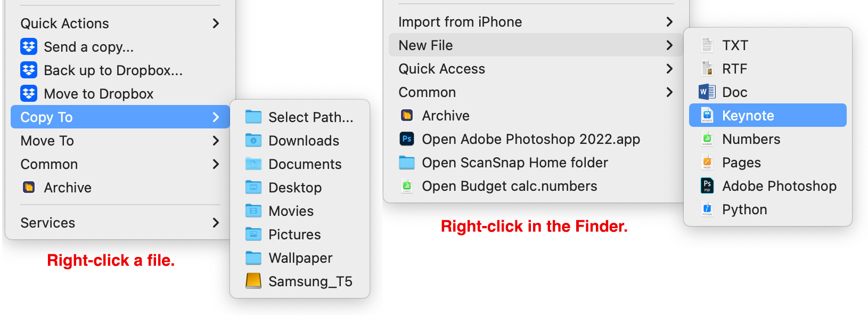This screenshot has width=868, height=323.
Task: Expand the Quick Actions submenu arrow
Action: (x=216, y=23)
